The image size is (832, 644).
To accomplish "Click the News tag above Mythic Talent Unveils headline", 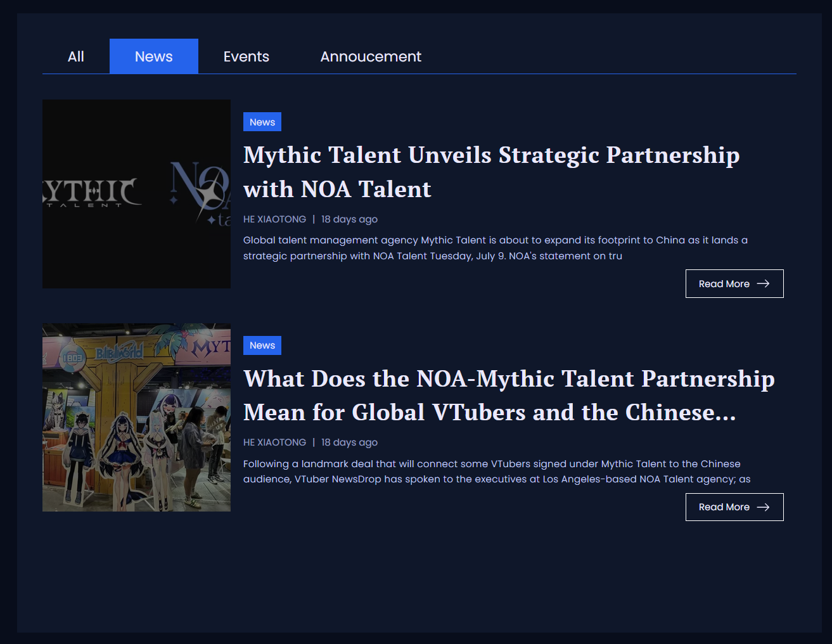I will (262, 122).
